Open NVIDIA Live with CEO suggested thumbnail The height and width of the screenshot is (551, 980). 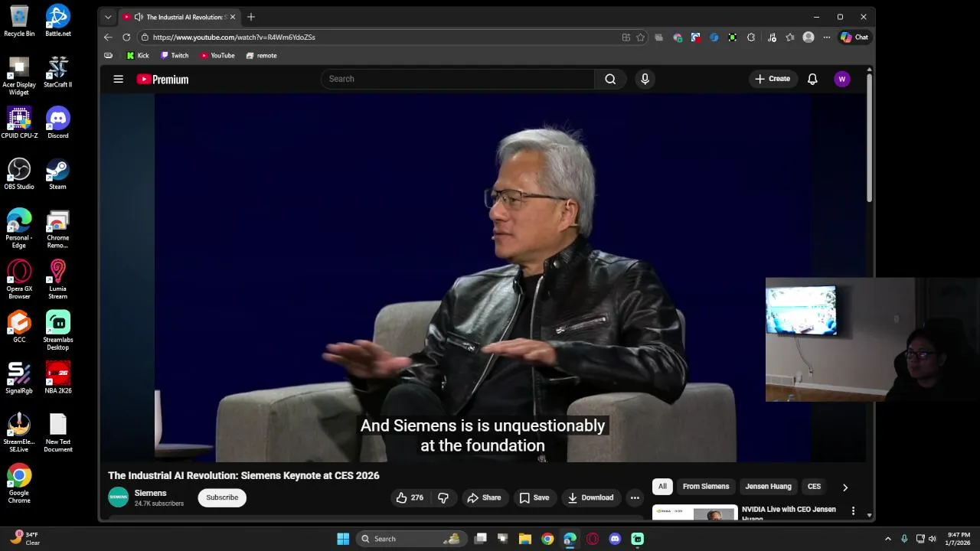(694, 512)
